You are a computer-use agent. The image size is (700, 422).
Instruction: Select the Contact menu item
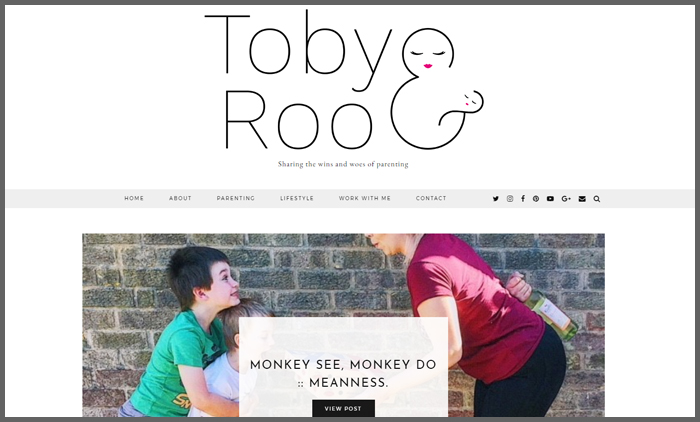tap(431, 198)
